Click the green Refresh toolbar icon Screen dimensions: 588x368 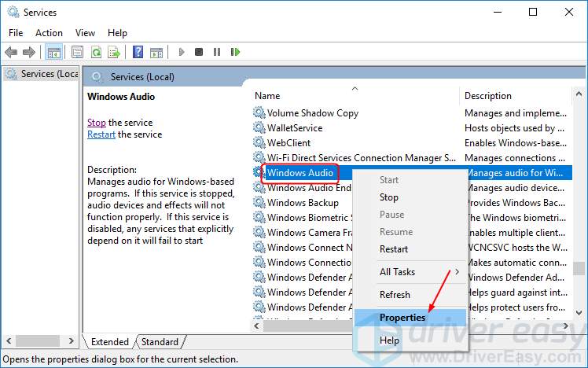[x=97, y=52]
